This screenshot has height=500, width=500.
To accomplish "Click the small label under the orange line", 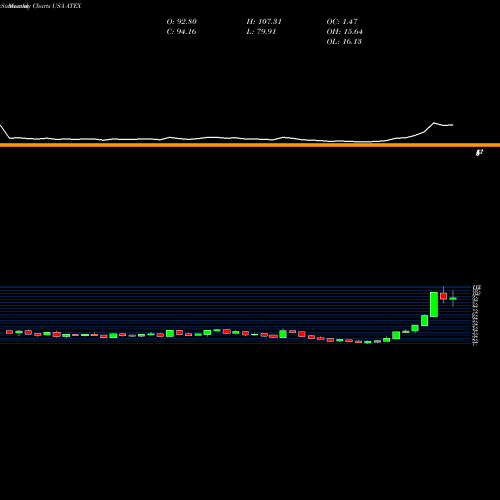I will [479, 153].
